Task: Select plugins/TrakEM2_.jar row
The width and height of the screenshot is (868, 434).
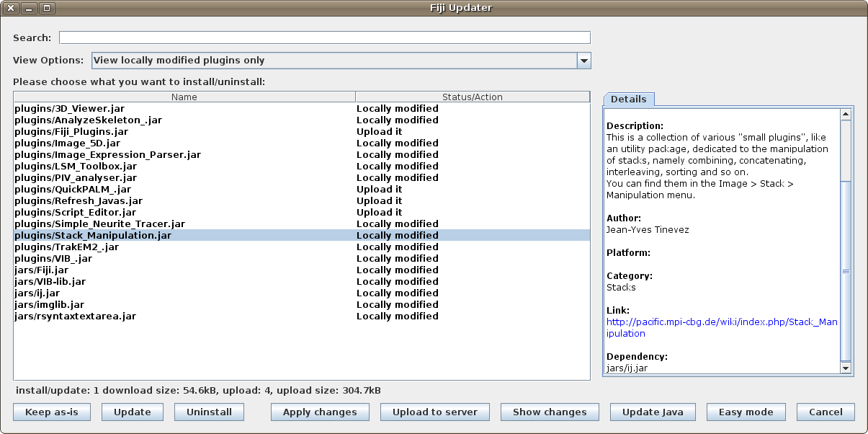Action: point(302,247)
